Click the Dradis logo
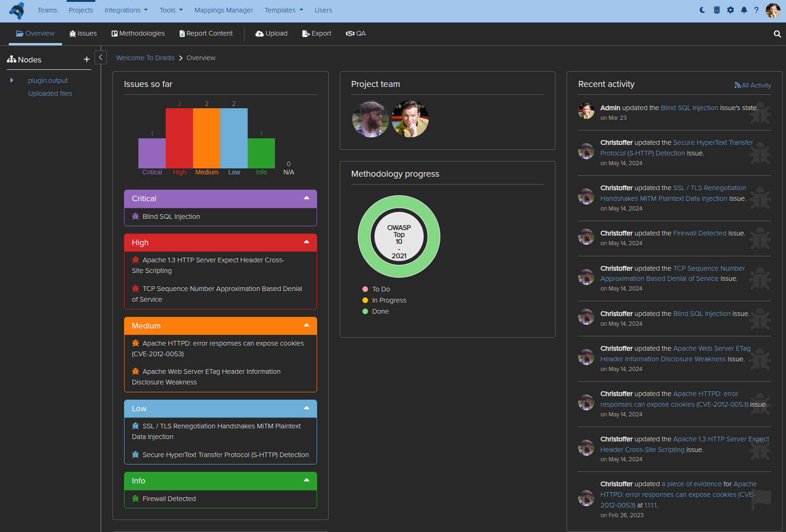The width and height of the screenshot is (786, 532). [x=17, y=10]
